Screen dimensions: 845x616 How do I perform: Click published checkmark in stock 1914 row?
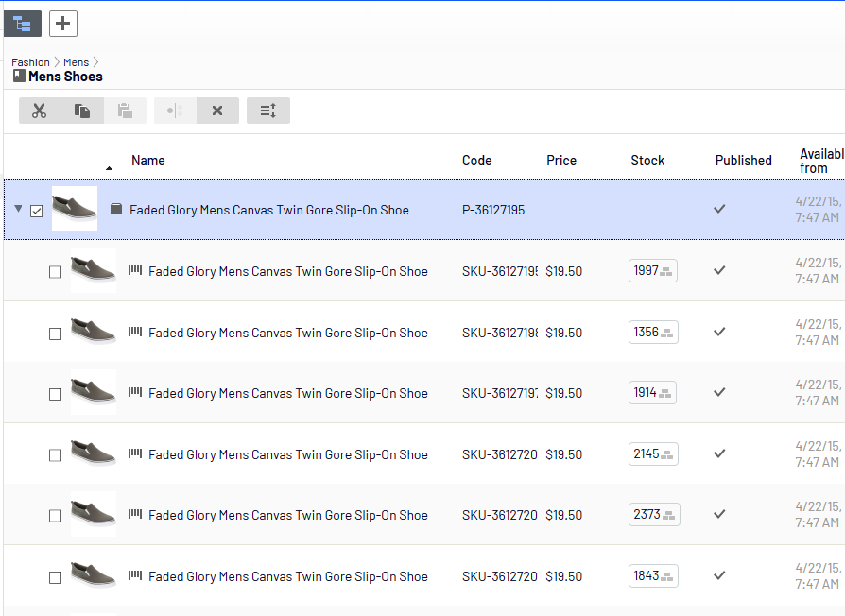click(719, 392)
